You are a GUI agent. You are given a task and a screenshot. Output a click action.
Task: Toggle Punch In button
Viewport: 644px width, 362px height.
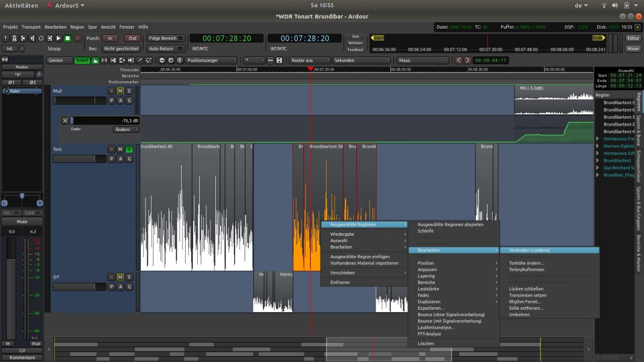point(110,38)
